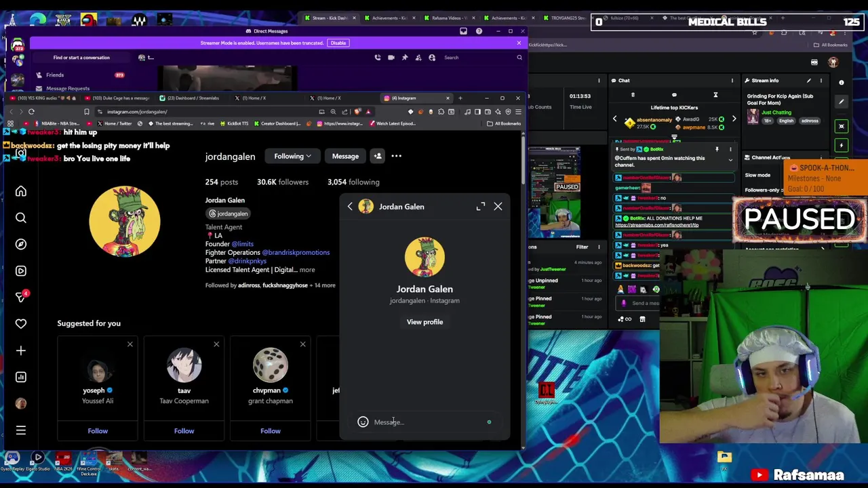Reload the Instagram page
The width and height of the screenshot is (868, 488).
coord(31,112)
